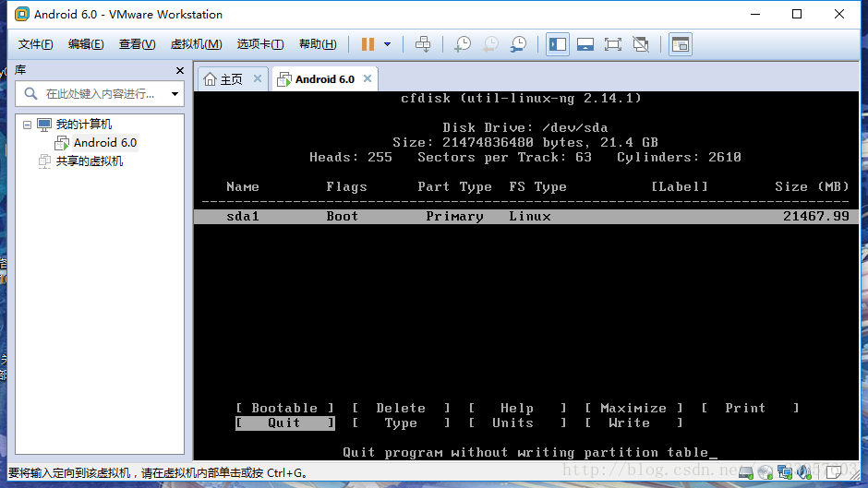
Task: Click the highlighted Quit option in cfdisk
Action: pyautogui.click(x=284, y=423)
